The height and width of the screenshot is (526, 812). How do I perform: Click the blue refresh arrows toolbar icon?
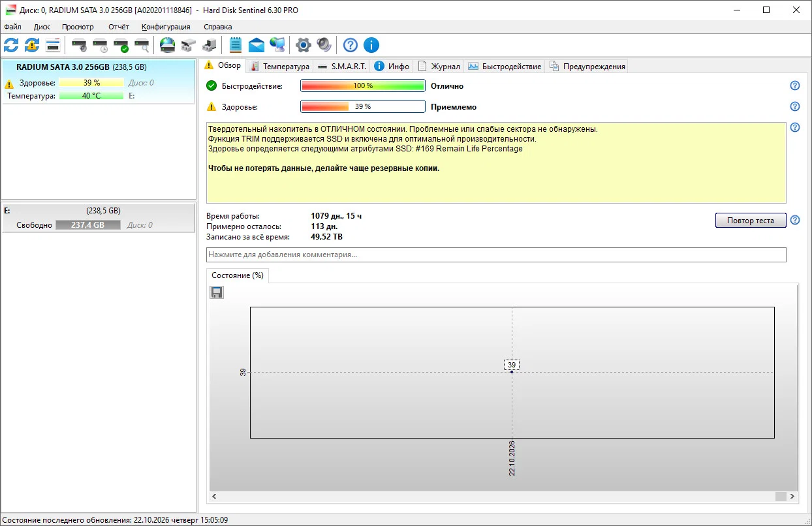(x=11, y=45)
